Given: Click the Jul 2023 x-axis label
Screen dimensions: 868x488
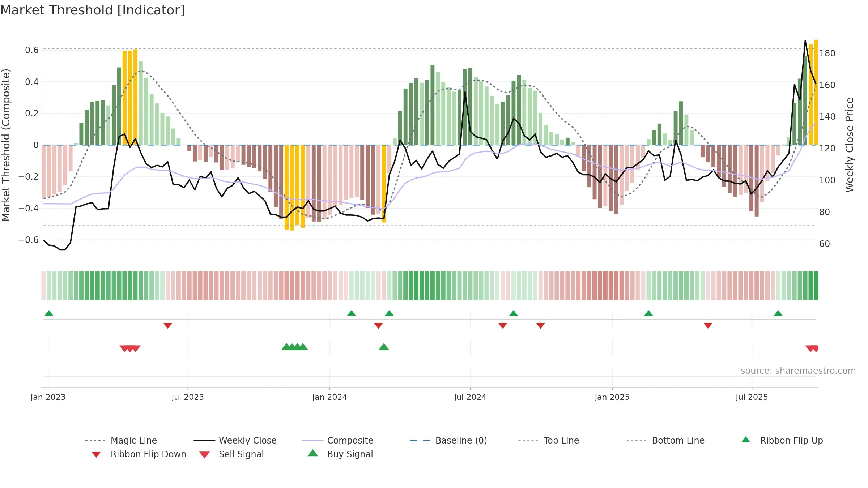Looking at the screenshot, I should pos(188,397).
